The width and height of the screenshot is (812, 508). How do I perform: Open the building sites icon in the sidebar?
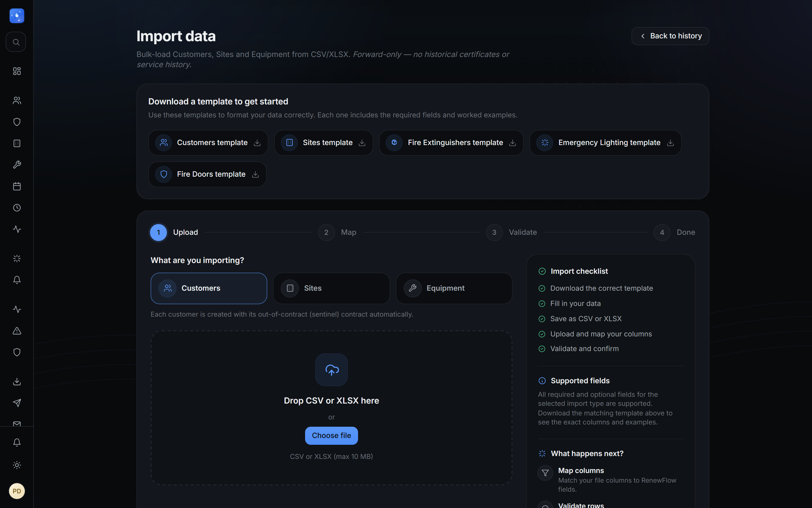click(17, 143)
